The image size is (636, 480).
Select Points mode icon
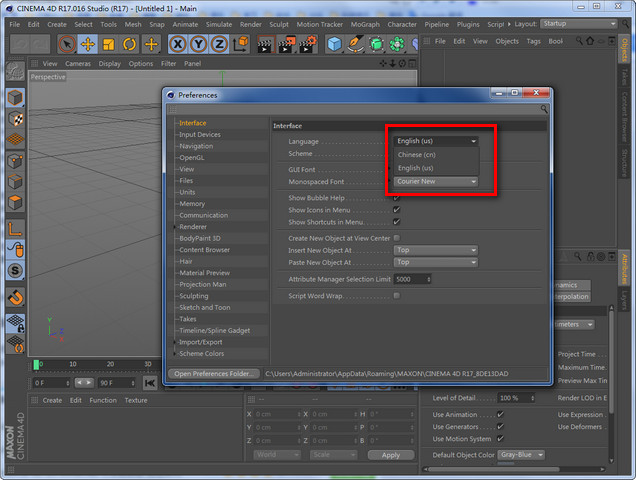point(15,161)
